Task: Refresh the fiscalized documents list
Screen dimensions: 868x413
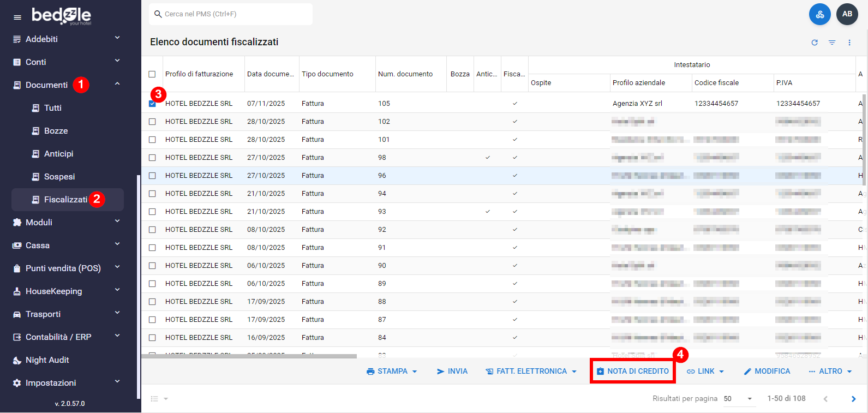Action: tap(815, 43)
